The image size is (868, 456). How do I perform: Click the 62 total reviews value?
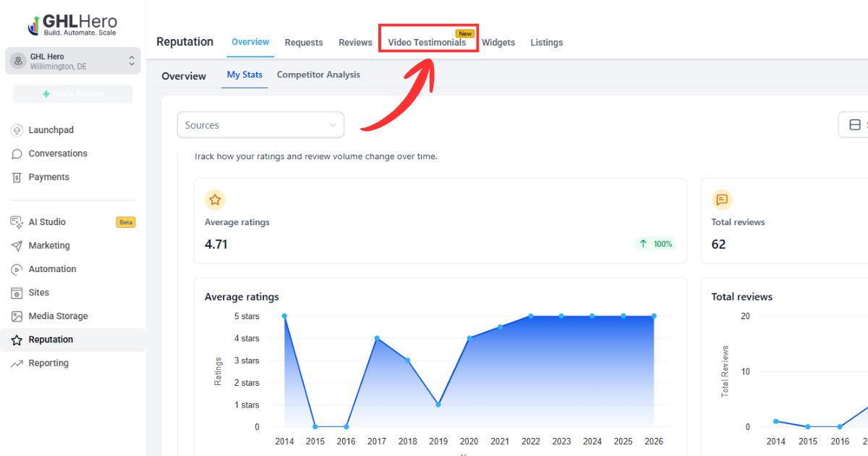[x=718, y=245]
